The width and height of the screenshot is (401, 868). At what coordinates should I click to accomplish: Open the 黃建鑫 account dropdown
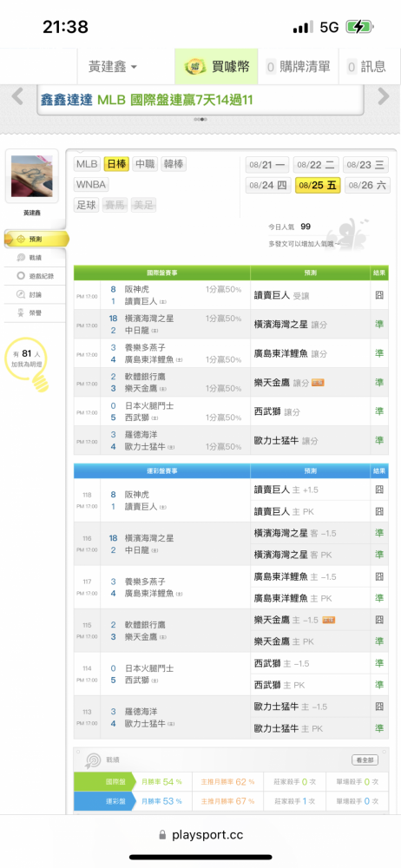(x=113, y=67)
